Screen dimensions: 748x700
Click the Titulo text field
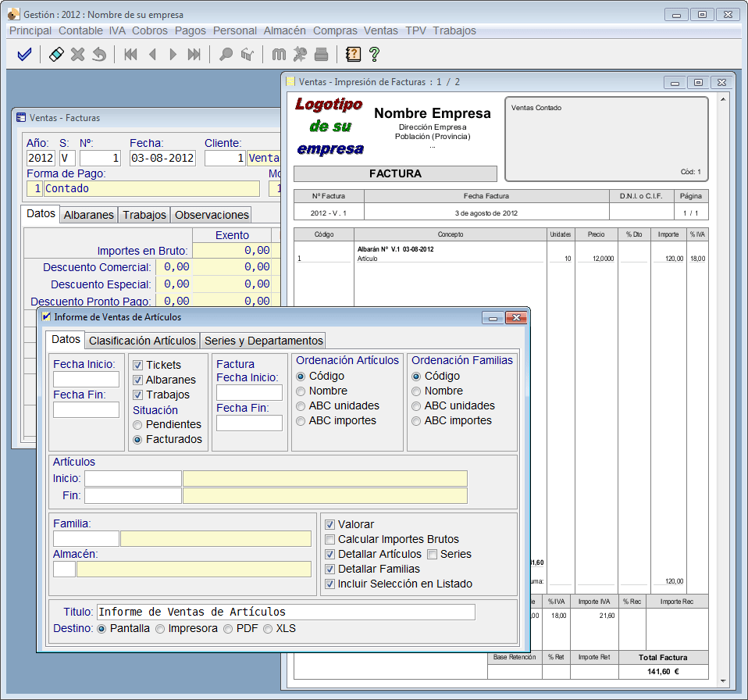(285, 612)
